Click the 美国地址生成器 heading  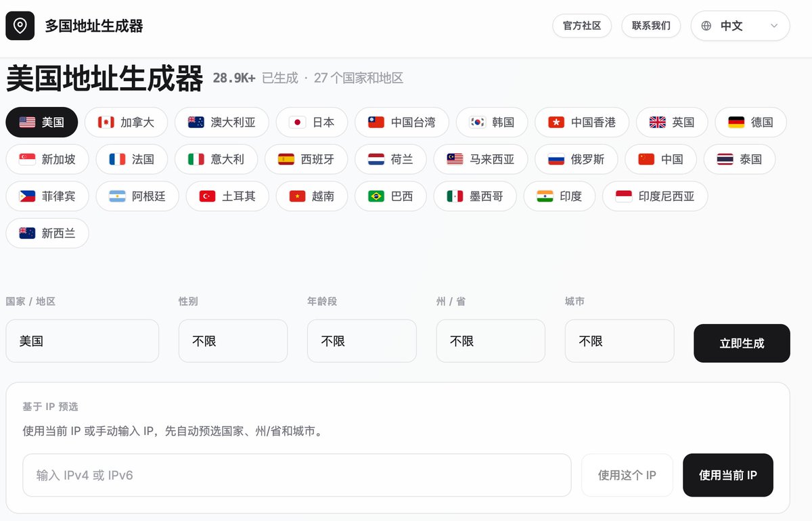104,78
